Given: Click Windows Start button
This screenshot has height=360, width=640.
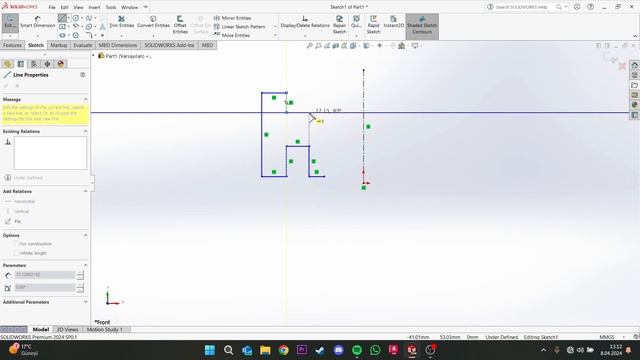Looking at the screenshot, I should [x=210, y=350].
